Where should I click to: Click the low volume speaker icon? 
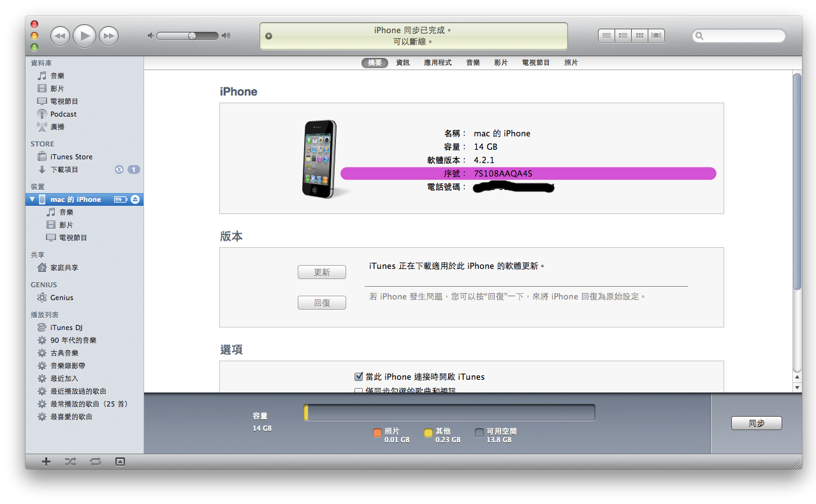coord(150,36)
